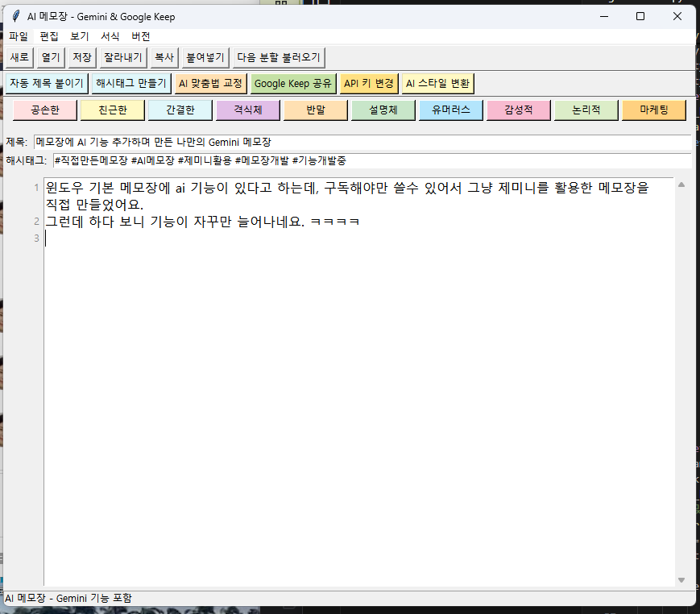Click the AI 스타일 변환 button
Image resolution: width=700 pixels, height=614 pixels.
[438, 84]
